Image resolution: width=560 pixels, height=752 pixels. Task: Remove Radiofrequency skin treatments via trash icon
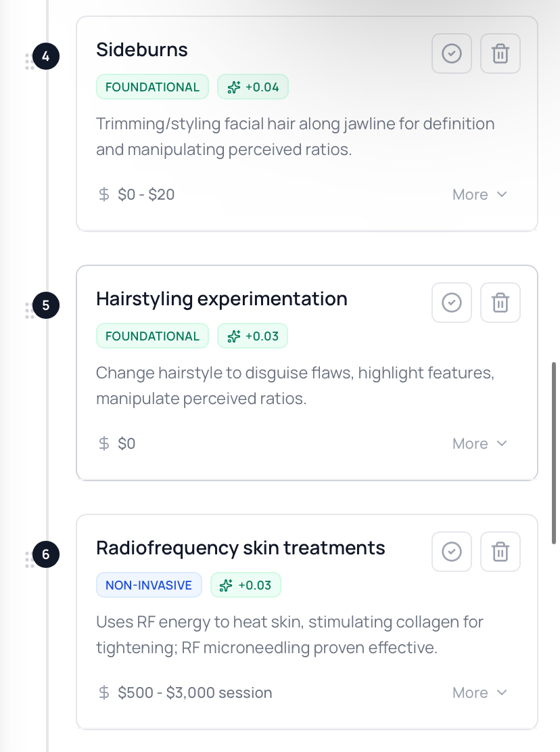pos(500,552)
